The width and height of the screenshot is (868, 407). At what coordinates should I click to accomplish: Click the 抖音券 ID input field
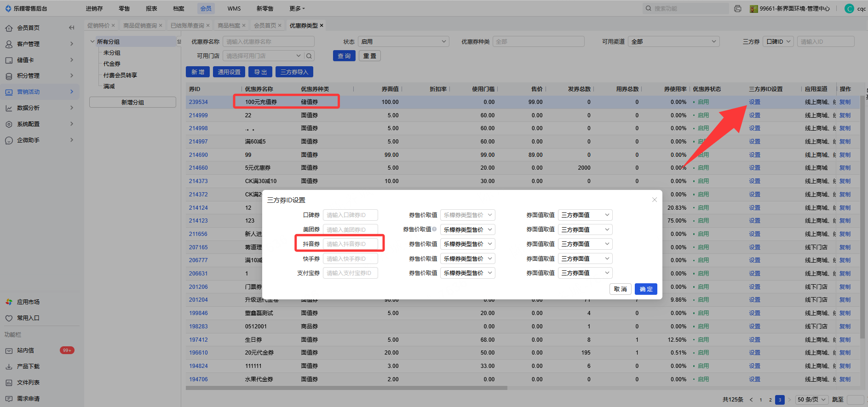point(350,244)
